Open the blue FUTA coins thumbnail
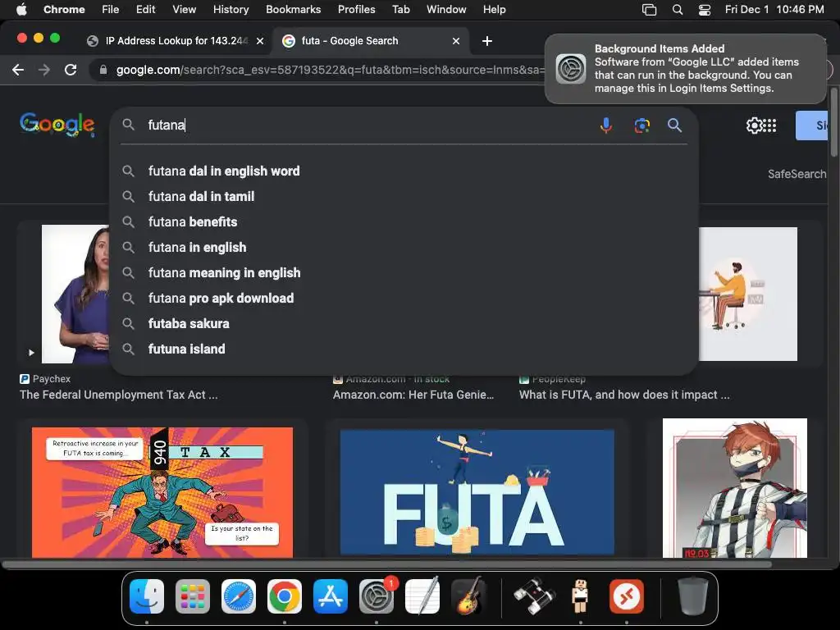 (477, 492)
